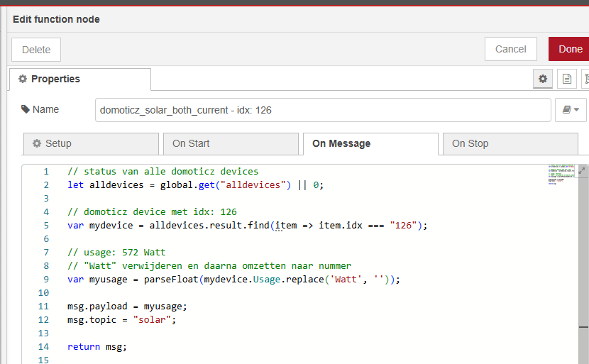Open the library book dropdown
589x364 pixels.
[x=571, y=110]
